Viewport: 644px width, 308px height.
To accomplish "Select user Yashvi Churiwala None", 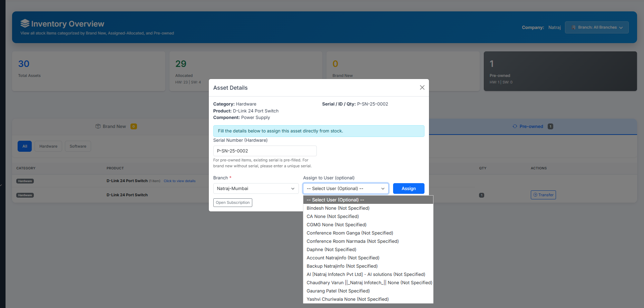I will (368, 299).
